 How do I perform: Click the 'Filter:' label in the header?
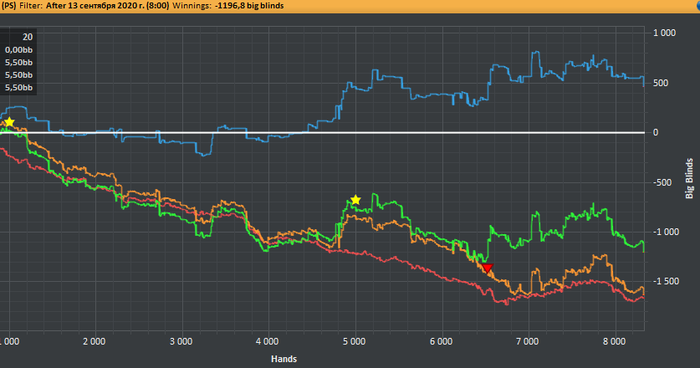click(31, 6)
